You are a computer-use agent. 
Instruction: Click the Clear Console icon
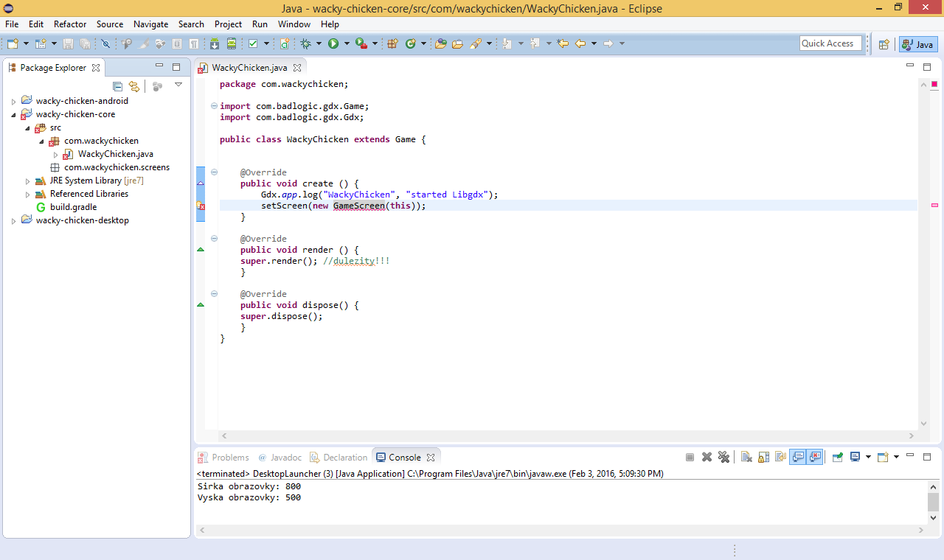746,457
